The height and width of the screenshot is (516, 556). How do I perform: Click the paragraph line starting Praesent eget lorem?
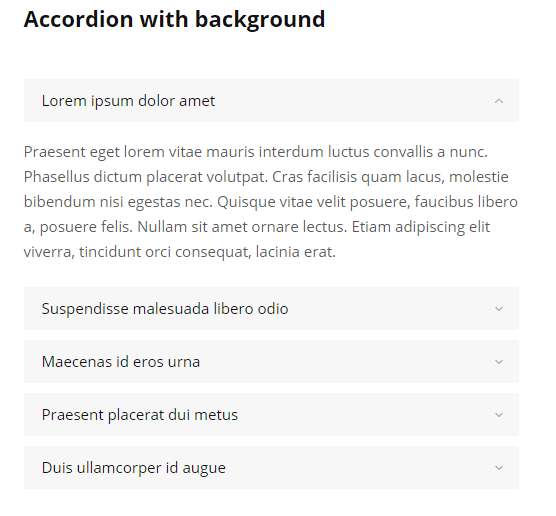256,152
